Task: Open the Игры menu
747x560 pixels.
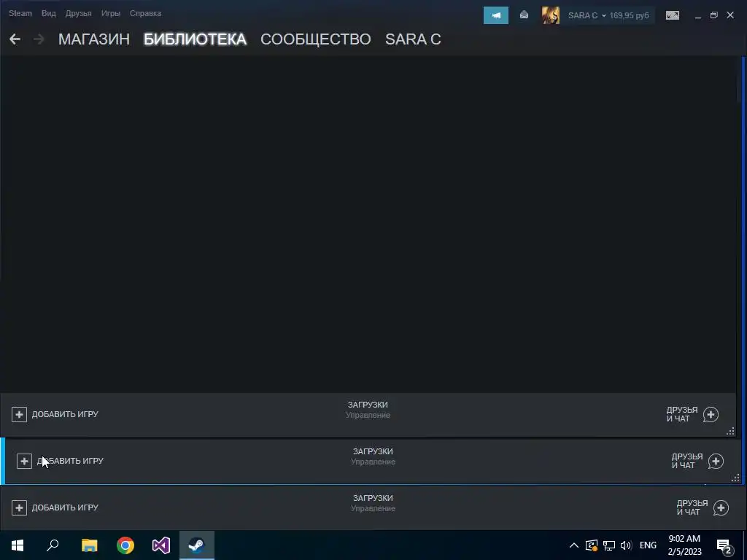Action: tap(111, 13)
